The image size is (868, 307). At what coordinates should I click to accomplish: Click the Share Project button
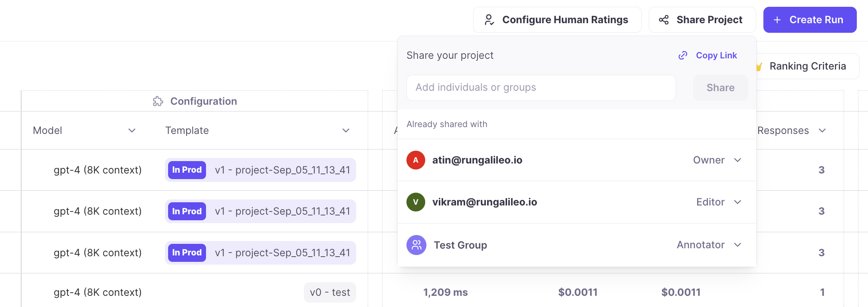(x=702, y=20)
